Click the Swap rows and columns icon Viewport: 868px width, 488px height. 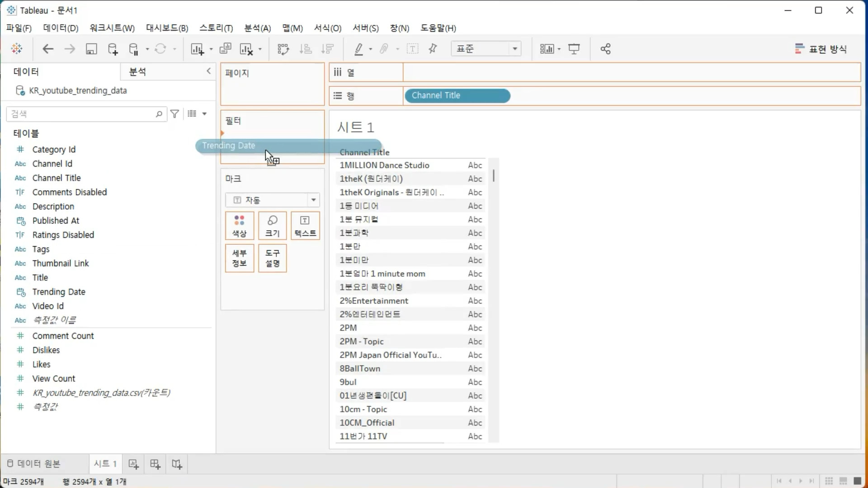tap(283, 49)
